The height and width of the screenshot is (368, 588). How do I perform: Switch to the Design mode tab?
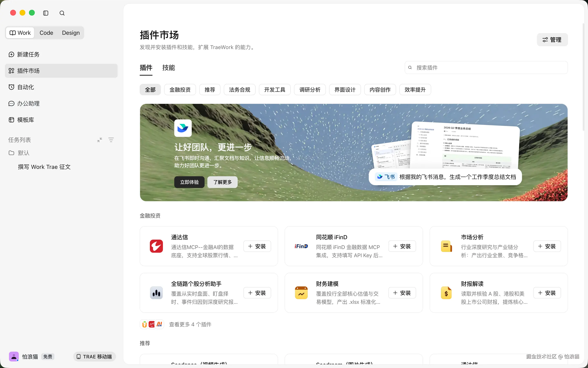coord(71,33)
